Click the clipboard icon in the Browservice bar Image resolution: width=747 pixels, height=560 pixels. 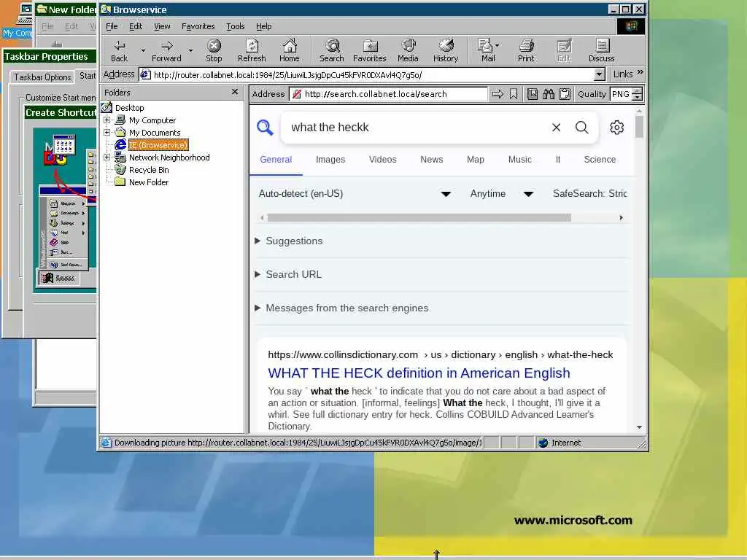pyautogui.click(x=565, y=94)
